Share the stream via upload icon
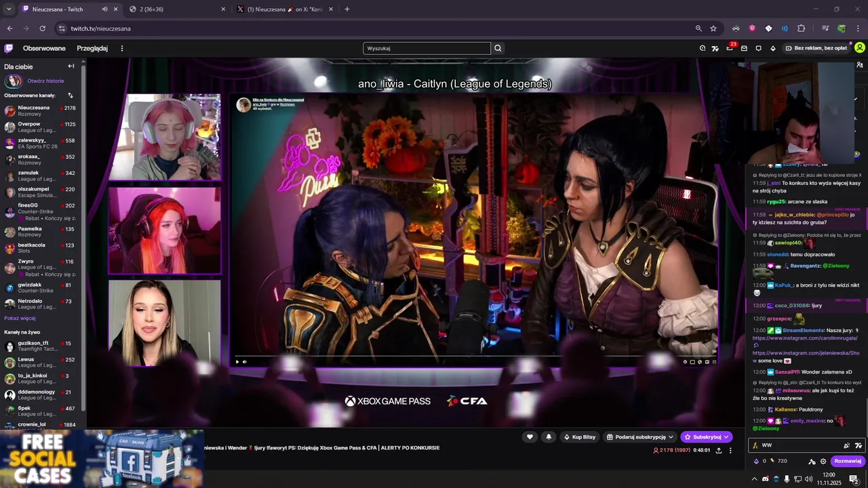The width and height of the screenshot is (868, 488). [x=719, y=450]
